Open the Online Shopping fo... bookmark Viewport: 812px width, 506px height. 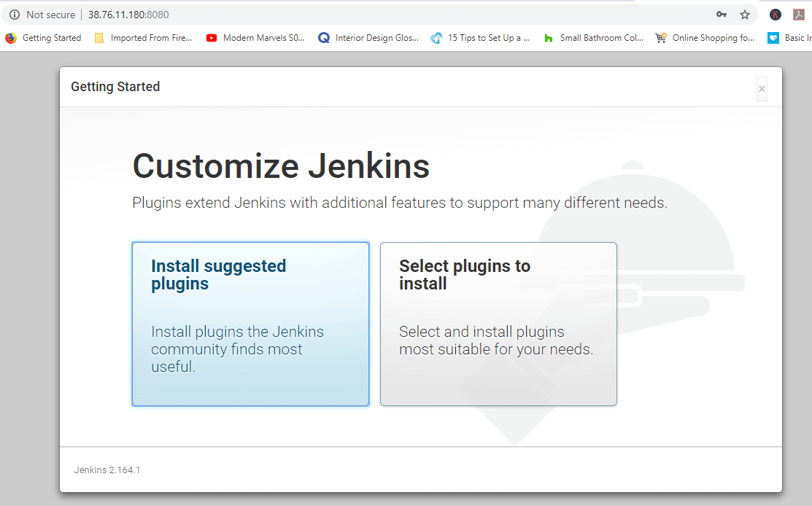pyautogui.click(x=705, y=38)
